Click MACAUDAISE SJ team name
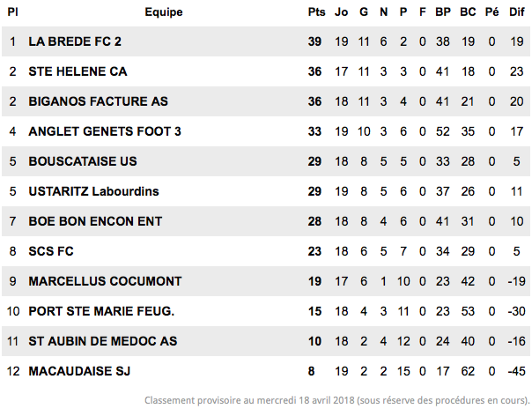 tap(79, 371)
